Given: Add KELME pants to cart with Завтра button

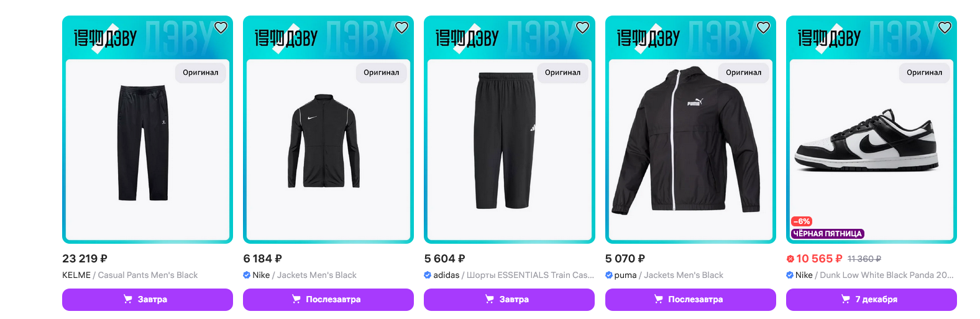Looking at the screenshot, I should pyautogui.click(x=147, y=299).
